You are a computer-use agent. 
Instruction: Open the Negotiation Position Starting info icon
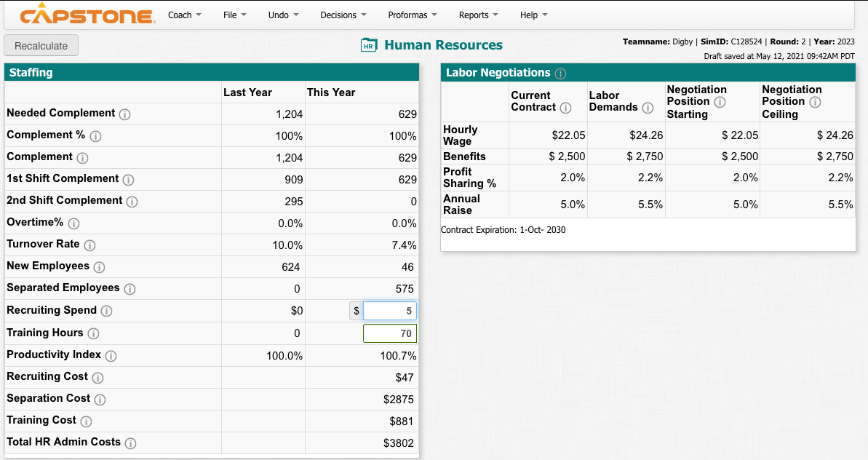720,100
